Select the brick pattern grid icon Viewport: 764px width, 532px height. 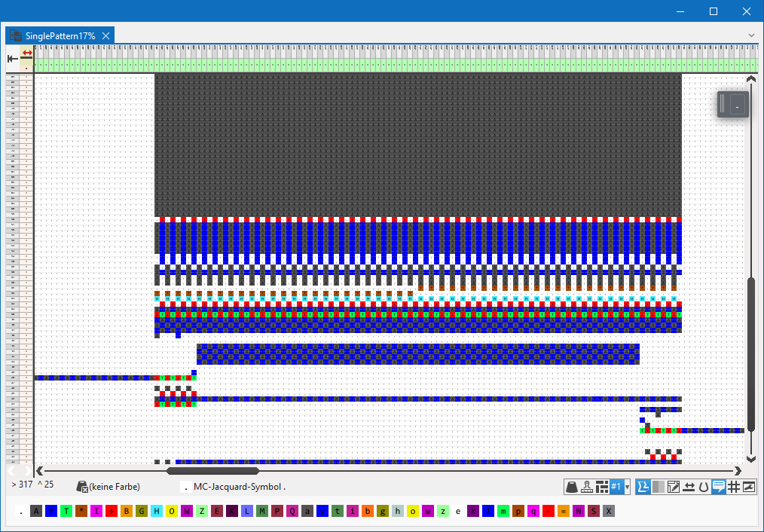[x=602, y=487]
